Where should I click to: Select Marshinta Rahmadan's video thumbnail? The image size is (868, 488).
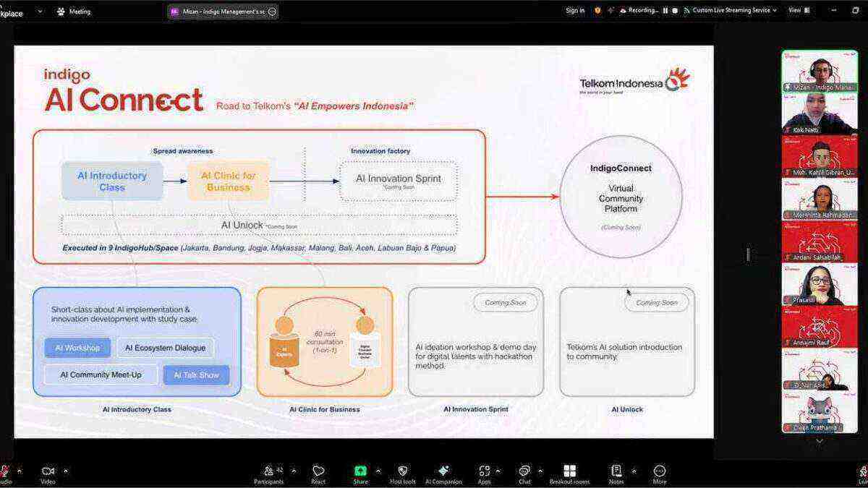click(x=820, y=199)
